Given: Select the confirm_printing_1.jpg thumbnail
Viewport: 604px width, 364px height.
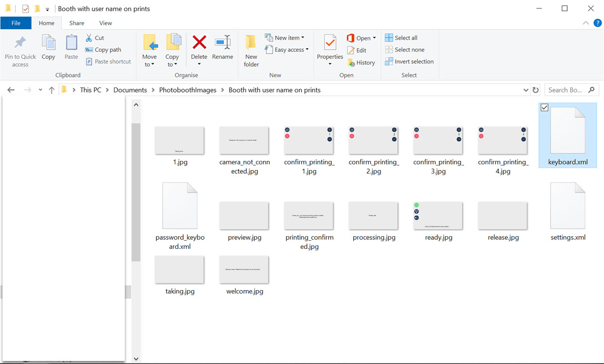Looking at the screenshot, I should point(309,141).
